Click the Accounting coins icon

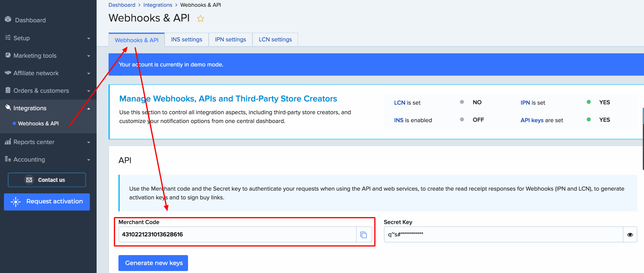tap(8, 159)
